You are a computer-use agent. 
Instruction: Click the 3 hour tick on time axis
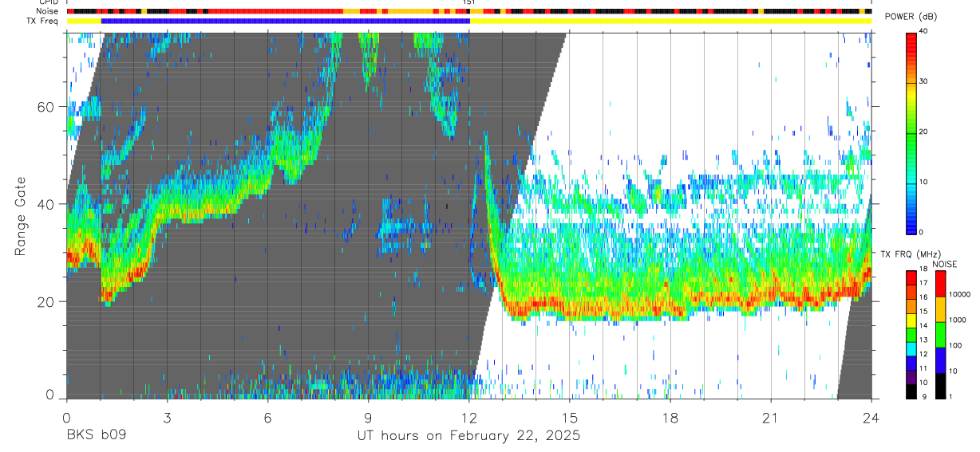click(167, 417)
